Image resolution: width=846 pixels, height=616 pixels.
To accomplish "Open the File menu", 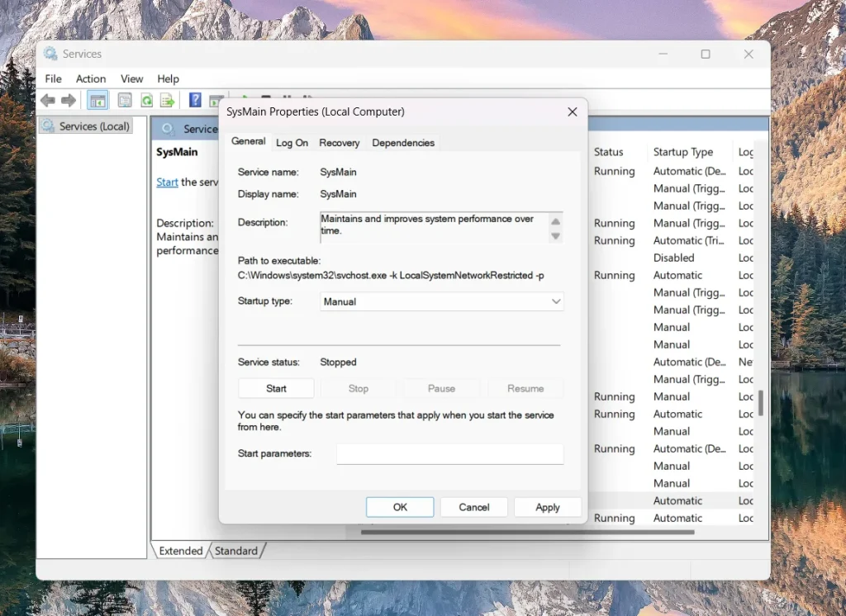I will point(53,78).
